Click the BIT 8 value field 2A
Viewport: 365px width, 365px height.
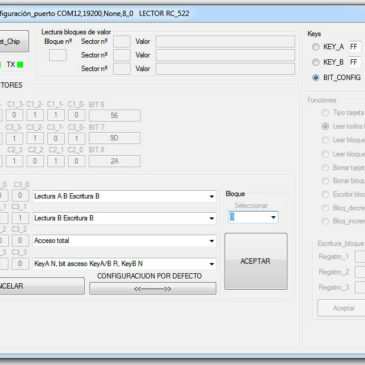pos(115,161)
